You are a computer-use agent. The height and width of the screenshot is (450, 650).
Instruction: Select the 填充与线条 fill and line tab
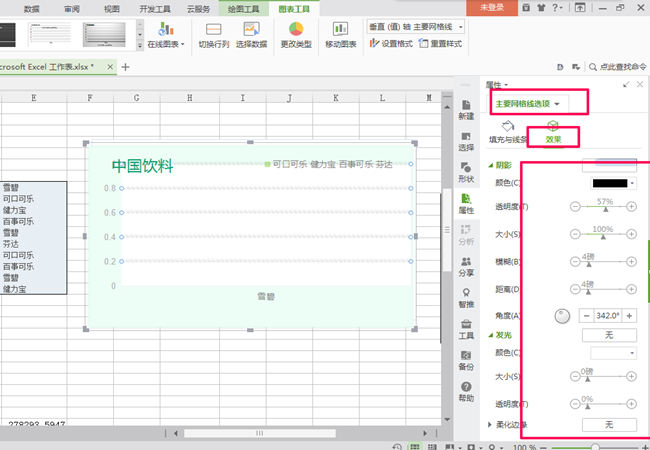tap(507, 132)
